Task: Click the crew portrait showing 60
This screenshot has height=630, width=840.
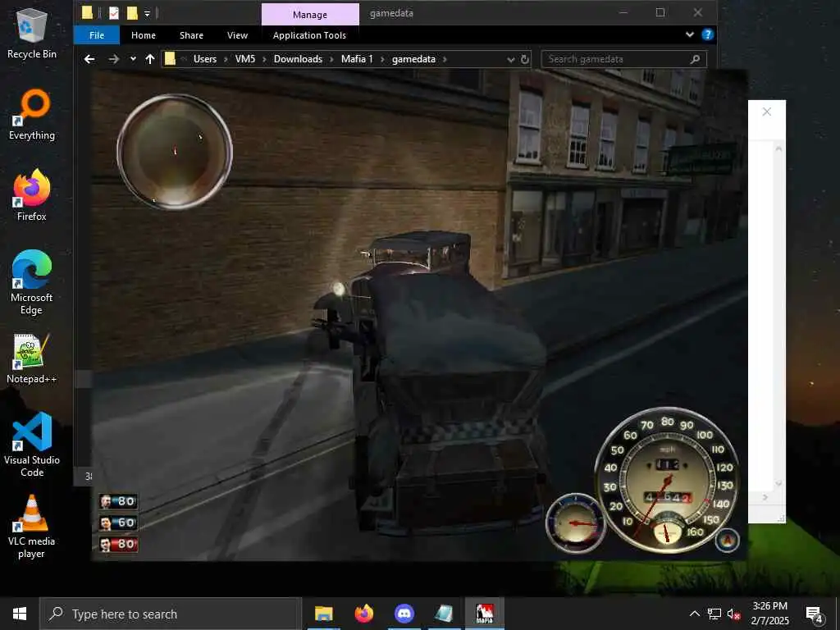Action: click(118, 523)
